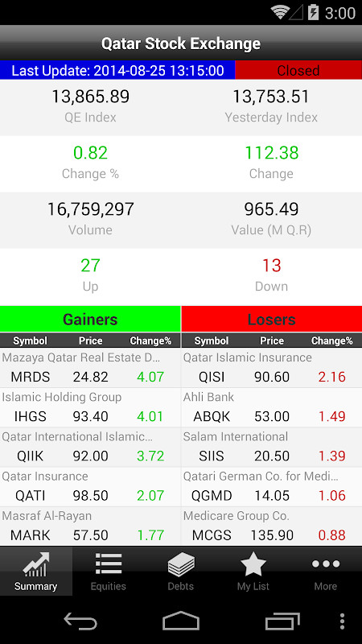Open Qatar International Islamic QIIK row
Image resolution: width=362 pixels, height=644 pixels.
tap(90, 447)
